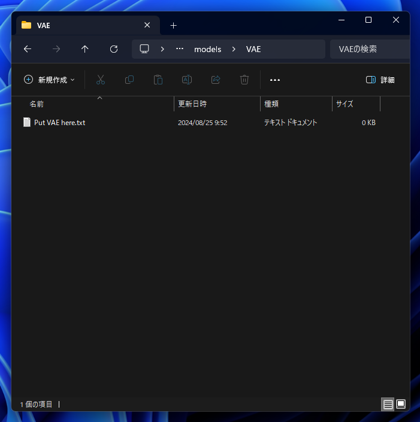420x422 pixels.
Task: Click the Delete trash icon
Action: 244,80
